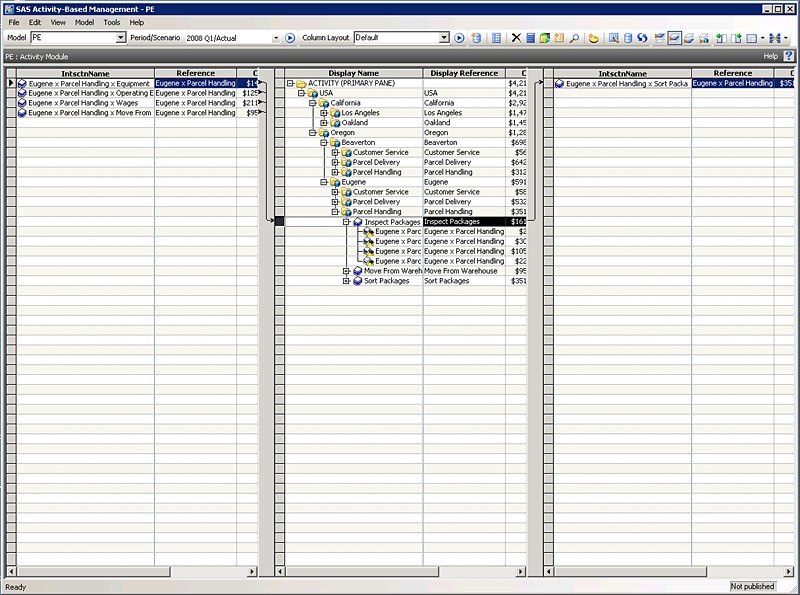
Task: Click the black X delete toolbar icon
Action: click(516, 38)
